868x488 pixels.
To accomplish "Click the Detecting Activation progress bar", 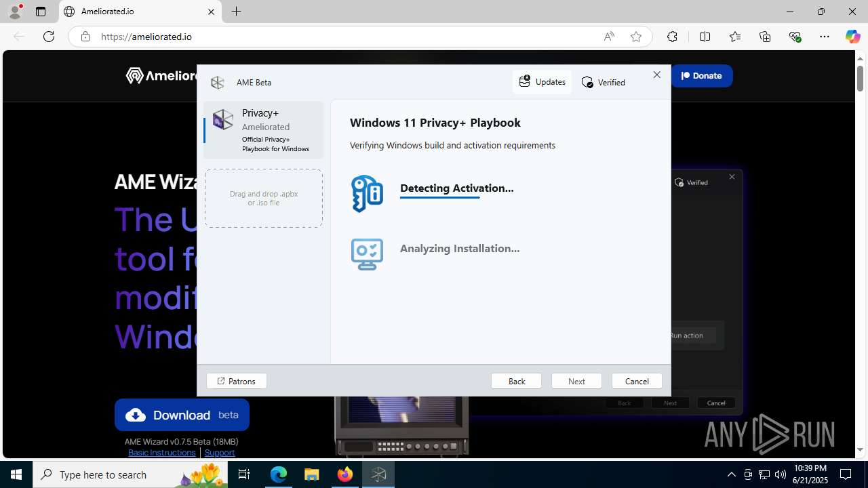I will (439, 197).
